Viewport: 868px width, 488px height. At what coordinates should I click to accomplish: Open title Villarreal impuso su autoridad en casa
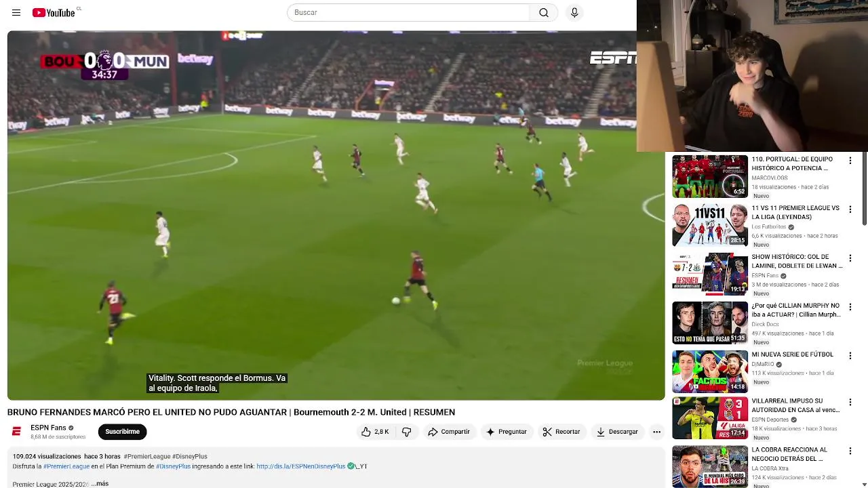click(795, 405)
